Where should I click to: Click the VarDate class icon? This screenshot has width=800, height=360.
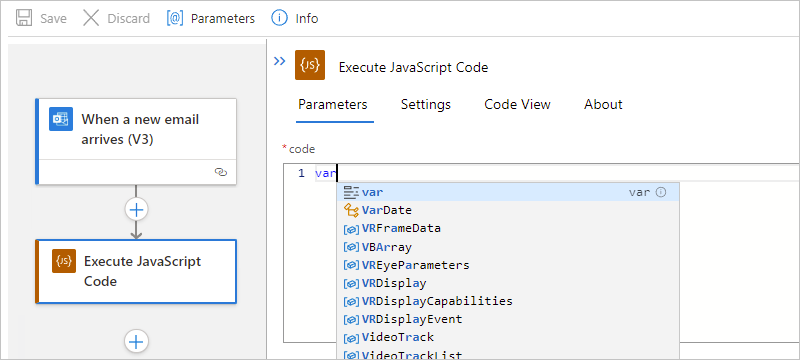click(352, 210)
